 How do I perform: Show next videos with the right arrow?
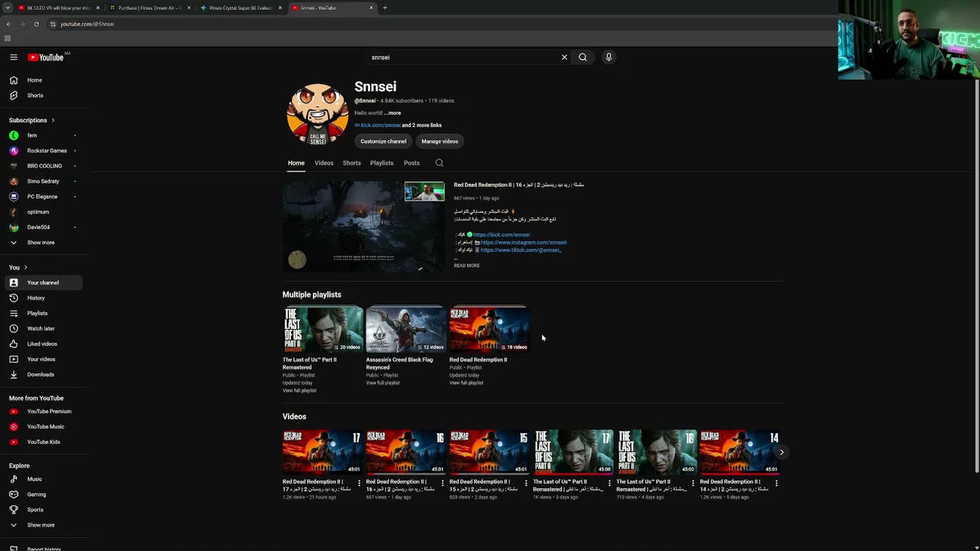tap(781, 452)
